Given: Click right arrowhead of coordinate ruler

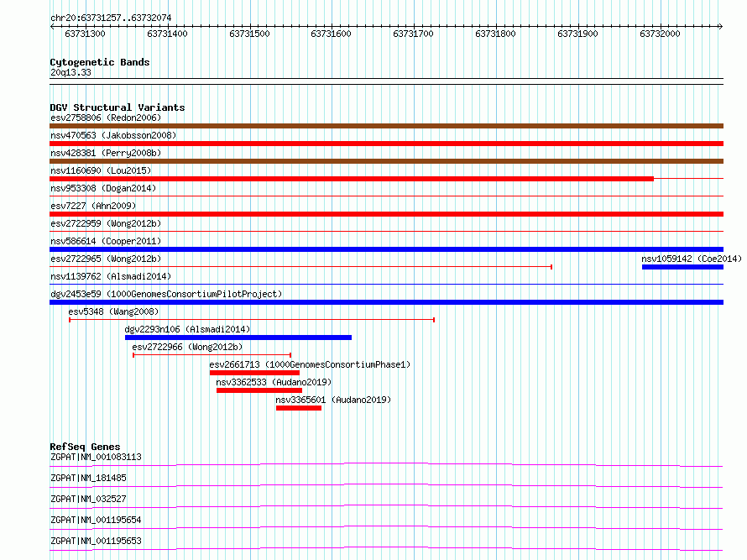Looking at the screenshot, I should [x=721, y=26].
